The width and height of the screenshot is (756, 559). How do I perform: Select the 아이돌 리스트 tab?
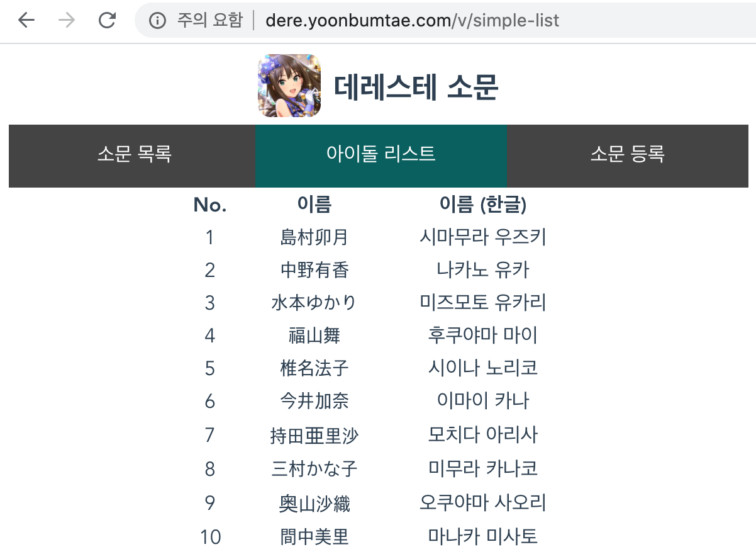[x=381, y=154]
